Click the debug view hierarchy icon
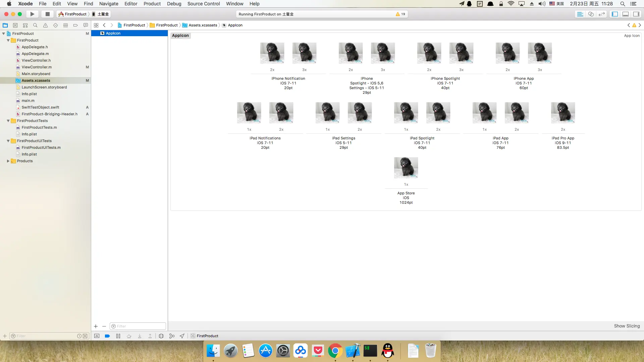 click(161, 336)
